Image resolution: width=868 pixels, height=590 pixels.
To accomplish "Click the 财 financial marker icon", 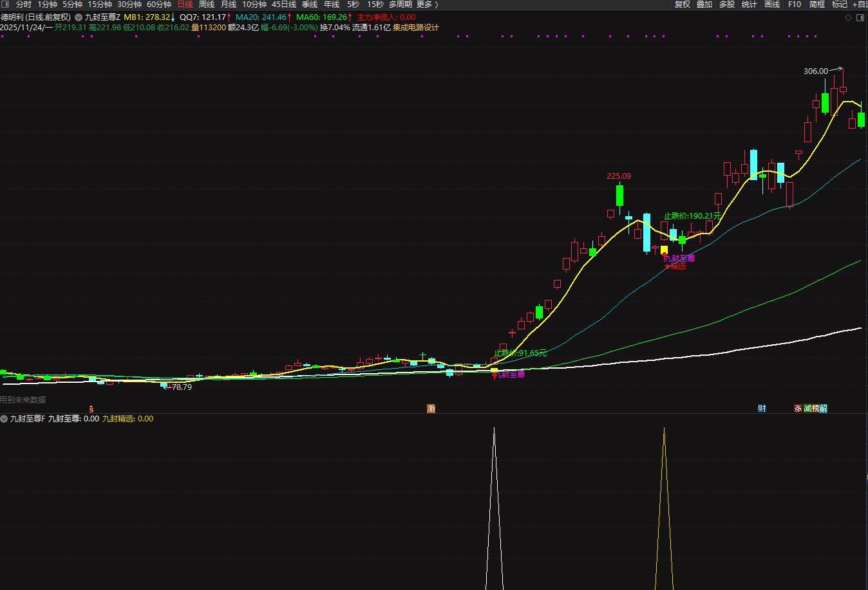I will [762, 409].
